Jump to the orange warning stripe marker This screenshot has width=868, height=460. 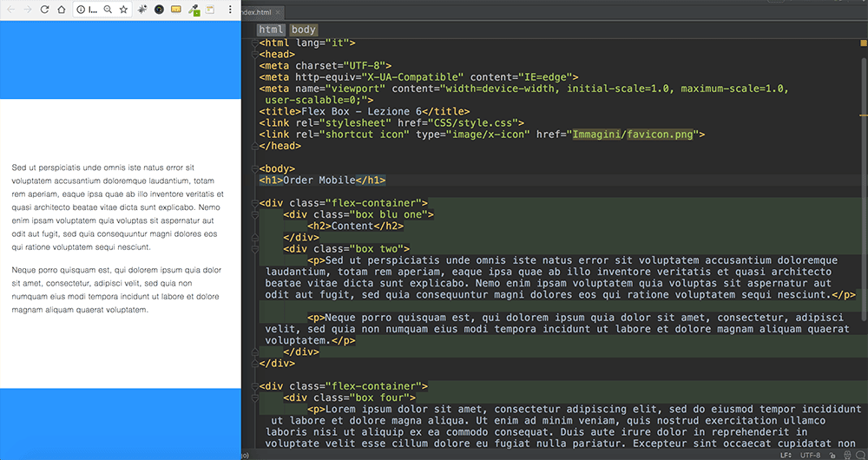pyautogui.click(x=863, y=115)
